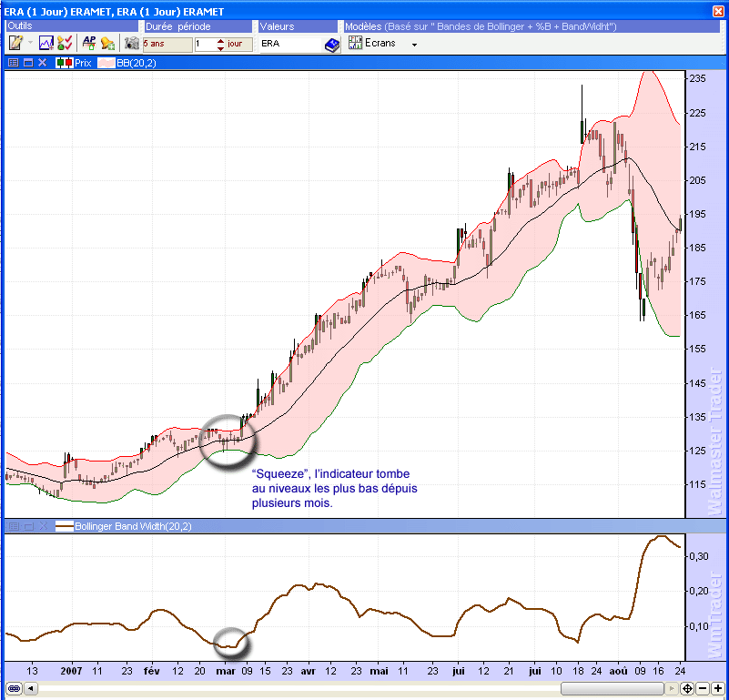Open the dropdown arrow beside the notepad tool
729x700 pixels.
(30, 43)
